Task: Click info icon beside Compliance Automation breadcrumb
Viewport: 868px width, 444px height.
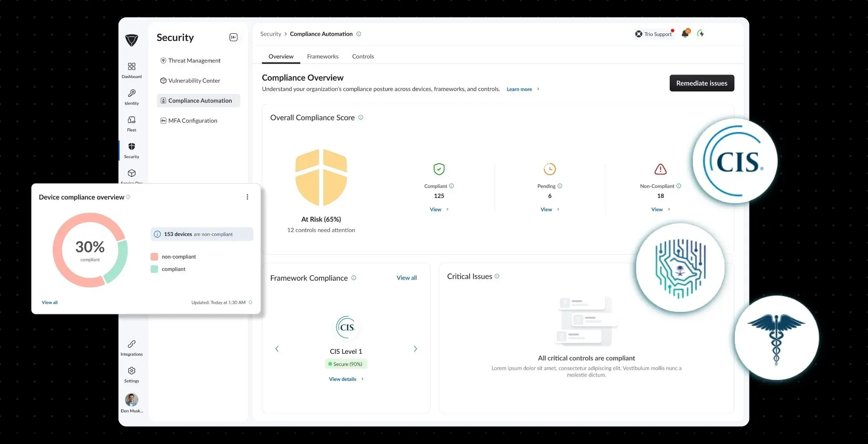Action: (x=359, y=34)
